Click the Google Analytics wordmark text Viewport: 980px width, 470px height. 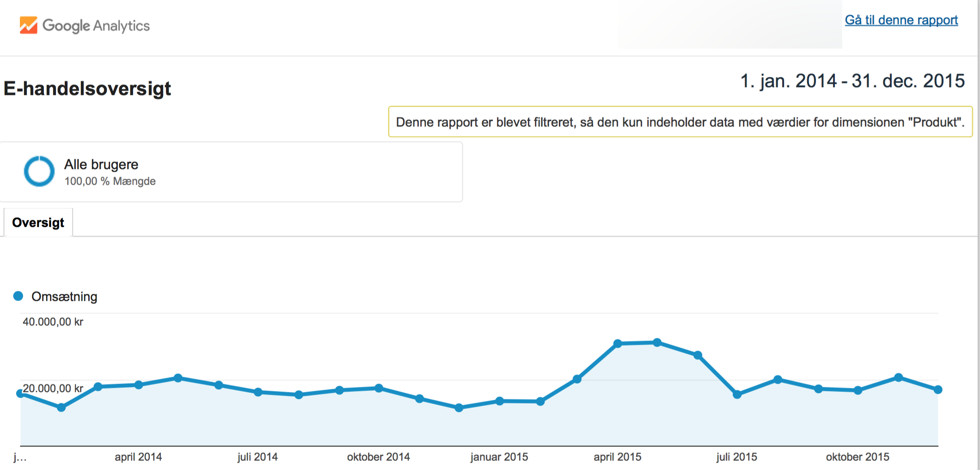96,26
